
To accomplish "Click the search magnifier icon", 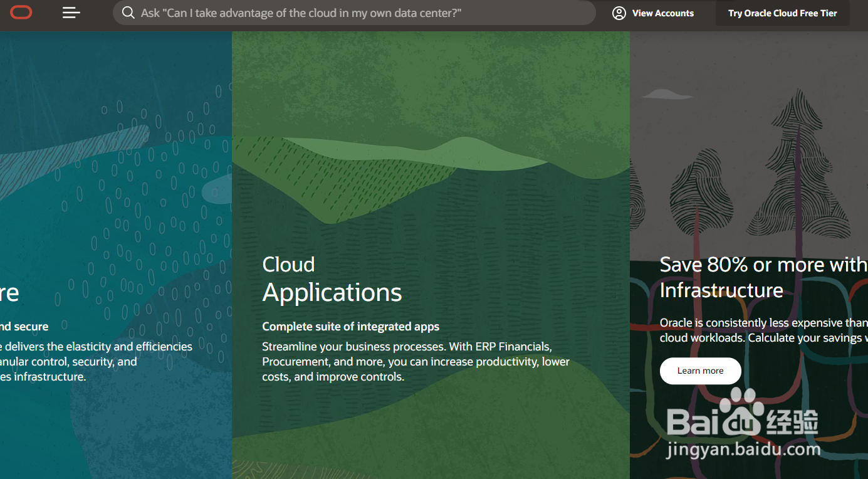I will [x=128, y=13].
